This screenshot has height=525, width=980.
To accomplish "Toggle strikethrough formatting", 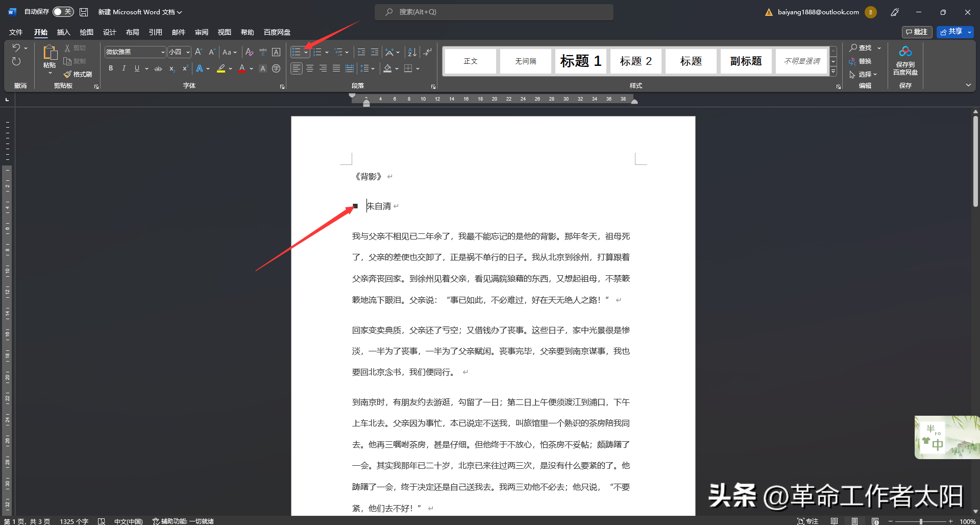I will (158, 68).
